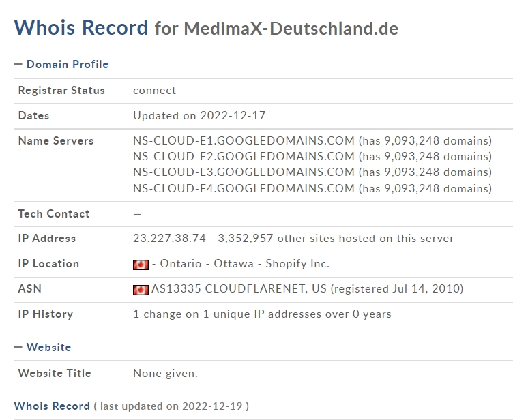The height and width of the screenshot is (420, 513).
Task: Click the Canada flag in IP Location row
Action: coord(141,265)
